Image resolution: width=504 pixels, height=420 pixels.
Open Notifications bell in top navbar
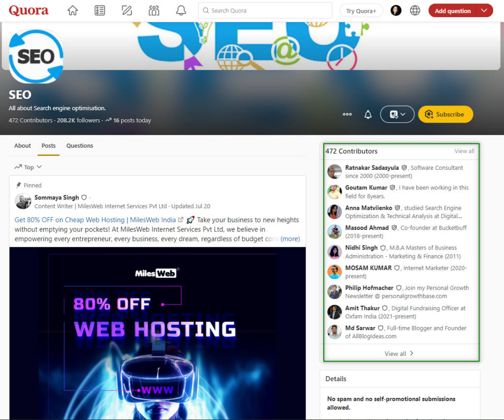click(181, 10)
